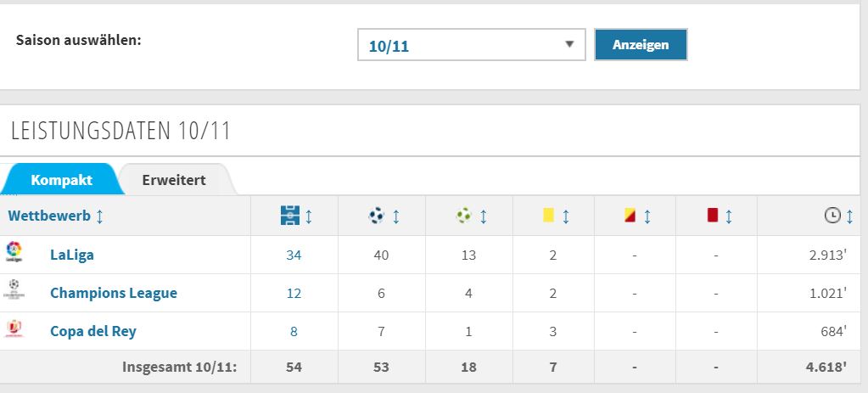This screenshot has width=868, height=393.
Task: Click the yellow card icon header
Action: pos(549,216)
